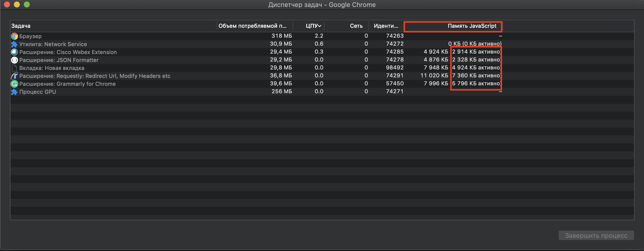This screenshot has width=644, height=251.
Task: Click process ID 74271
Action: [x=395, y=91]
